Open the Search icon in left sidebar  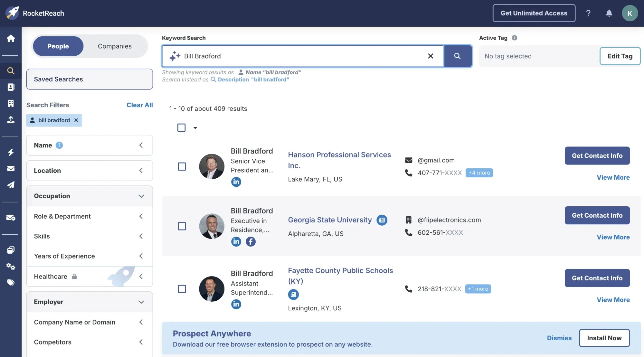[11, 71]
